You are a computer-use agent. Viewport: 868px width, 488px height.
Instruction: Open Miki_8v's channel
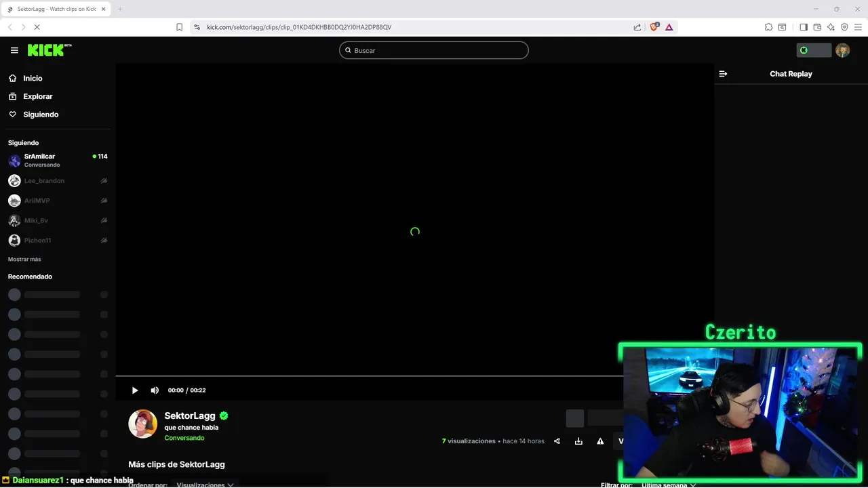point(58,220)
